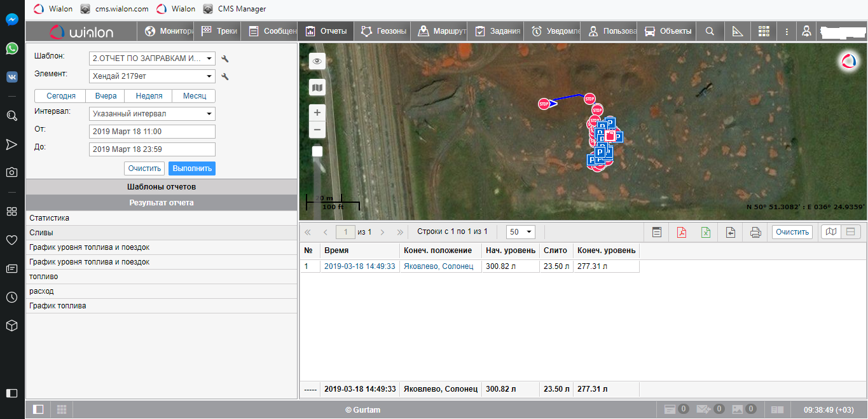Open search on map tool

(x=710, y=31)
